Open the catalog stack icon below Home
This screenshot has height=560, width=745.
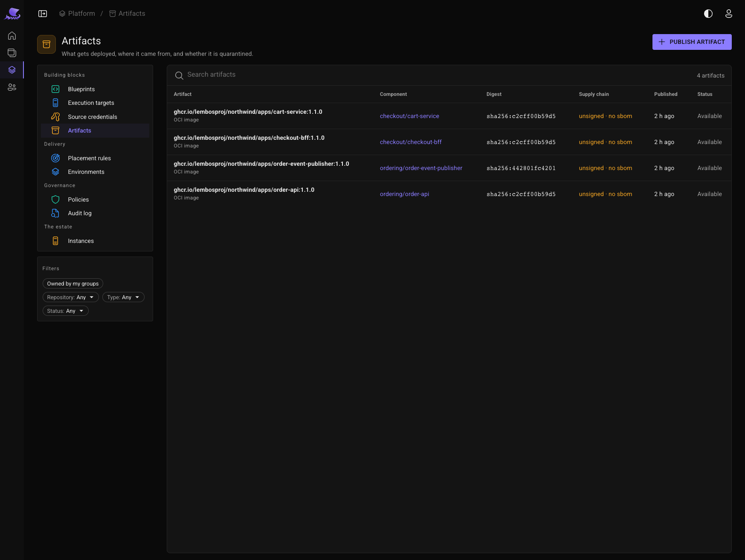12,53
